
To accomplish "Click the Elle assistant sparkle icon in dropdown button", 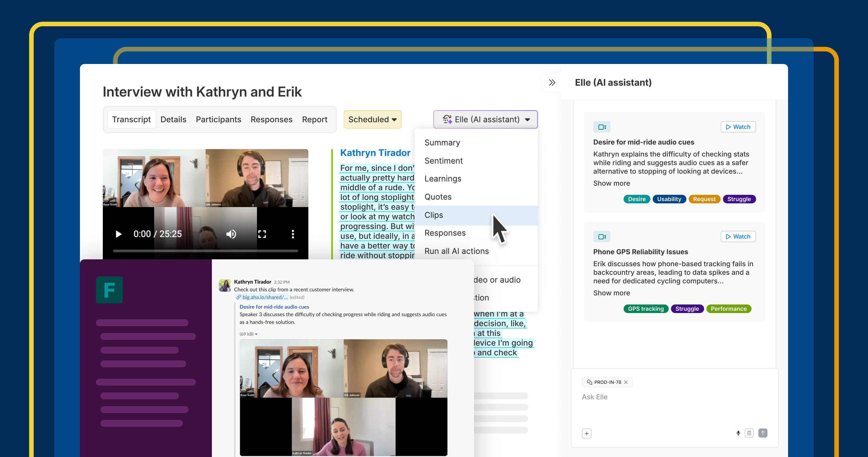I will pyautogui.click(x=447, y=119).
